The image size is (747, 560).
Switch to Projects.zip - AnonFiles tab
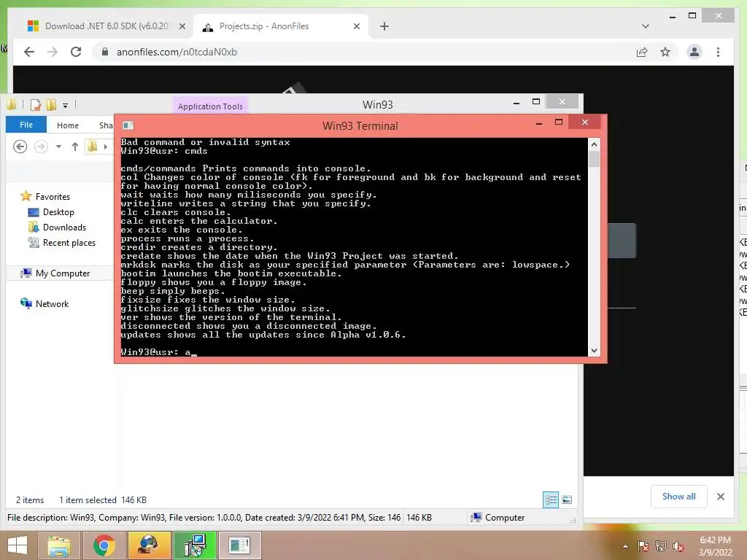[x=281, y=26]
